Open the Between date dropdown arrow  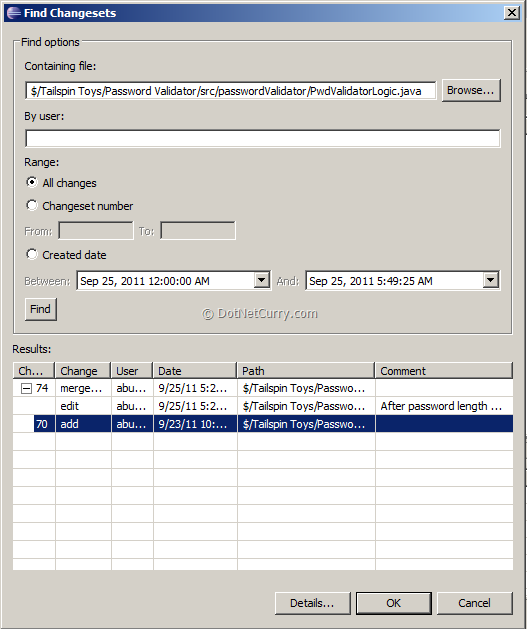[x=261, y=280]
